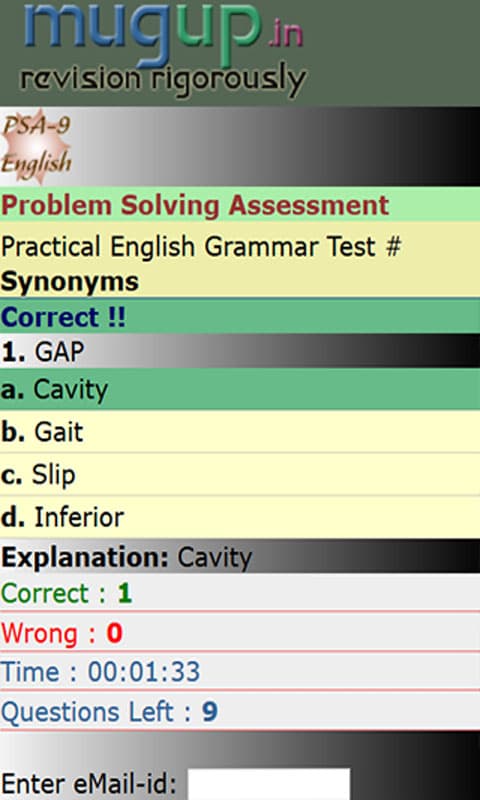This screenshot has width=480, height=800.
Task: Select answer option a. Cavity
Action: pos(240,389)
